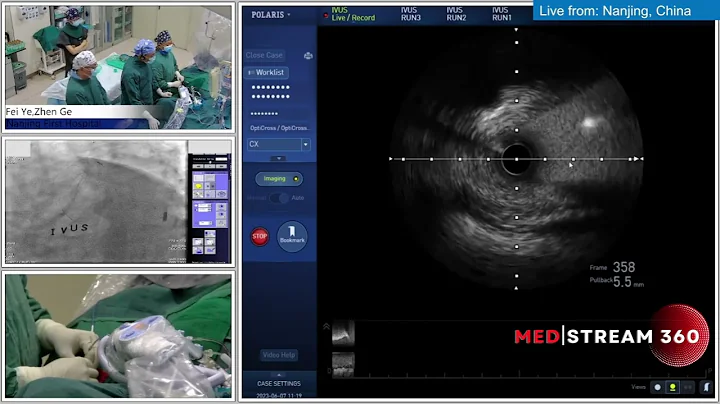
Task: Expand CASE SETTINGS panel
Action: (279, 382)
